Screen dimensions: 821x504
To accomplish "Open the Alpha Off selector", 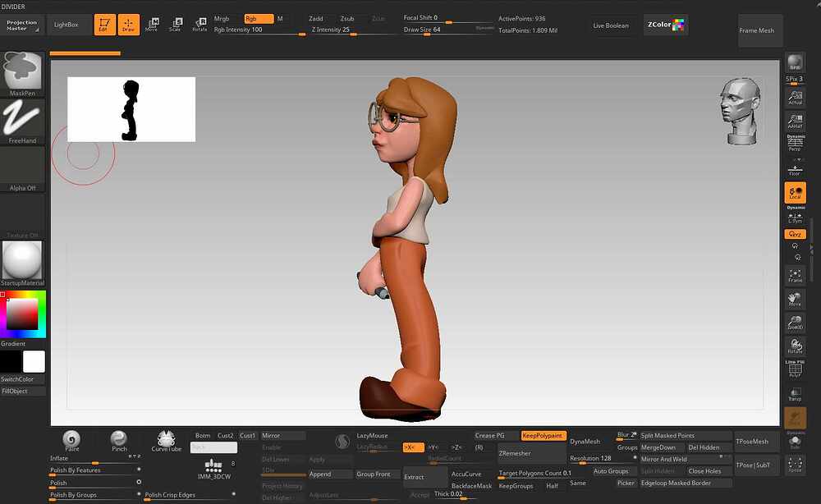I will pos(22,170).
